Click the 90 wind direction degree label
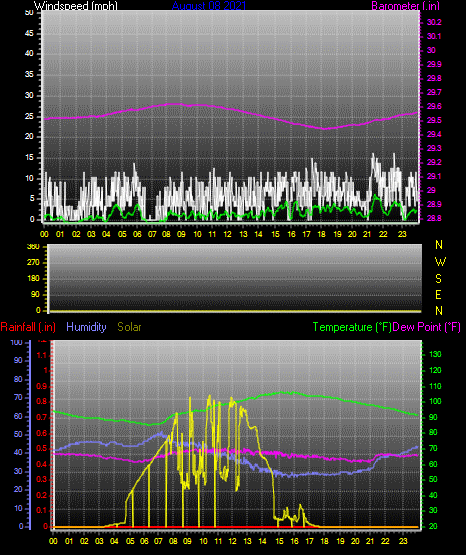466x555 pixels. (36, 294)
